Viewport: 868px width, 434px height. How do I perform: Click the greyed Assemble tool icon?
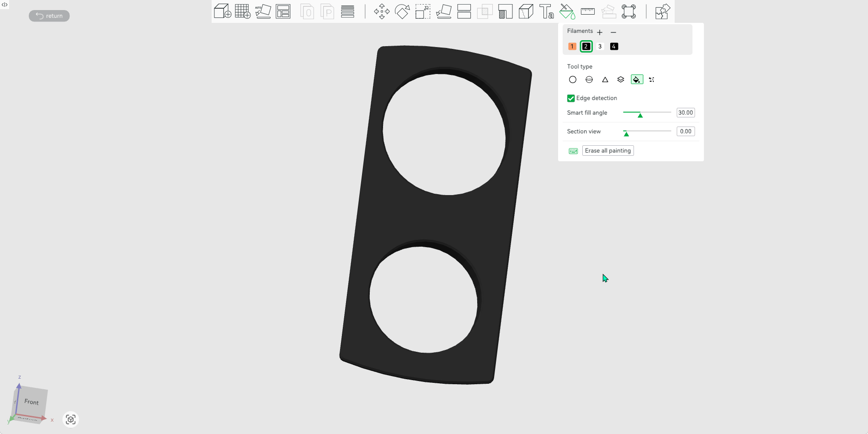pyautogui.click(x=608, y=11)
